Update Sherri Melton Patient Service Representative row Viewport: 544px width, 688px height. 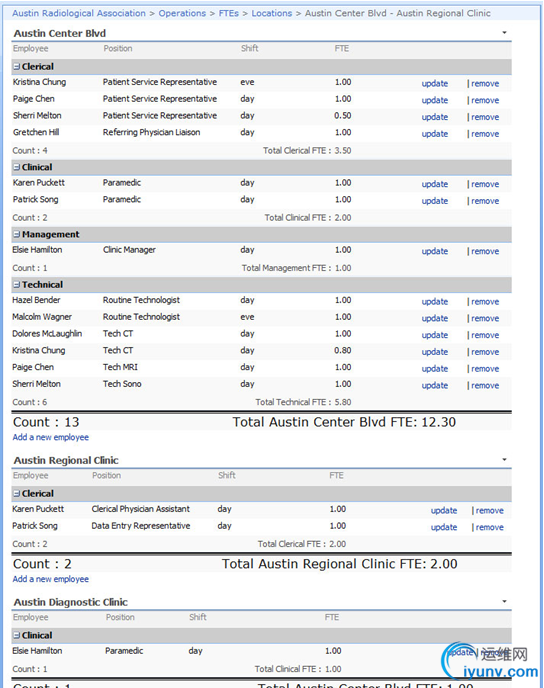(x=435, y=117)
